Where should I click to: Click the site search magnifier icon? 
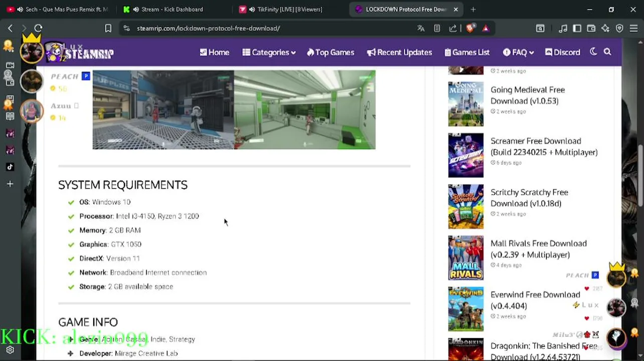(607, 52)
